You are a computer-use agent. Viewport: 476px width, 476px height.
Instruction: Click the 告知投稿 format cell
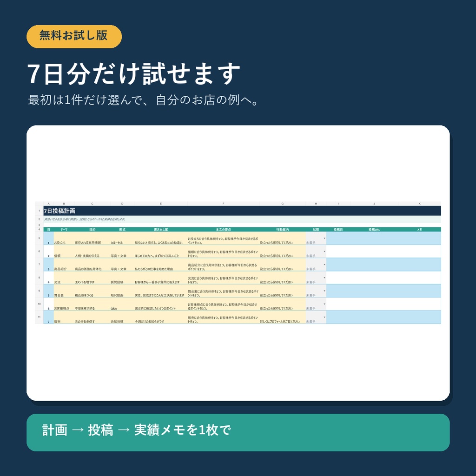[122, 317]
